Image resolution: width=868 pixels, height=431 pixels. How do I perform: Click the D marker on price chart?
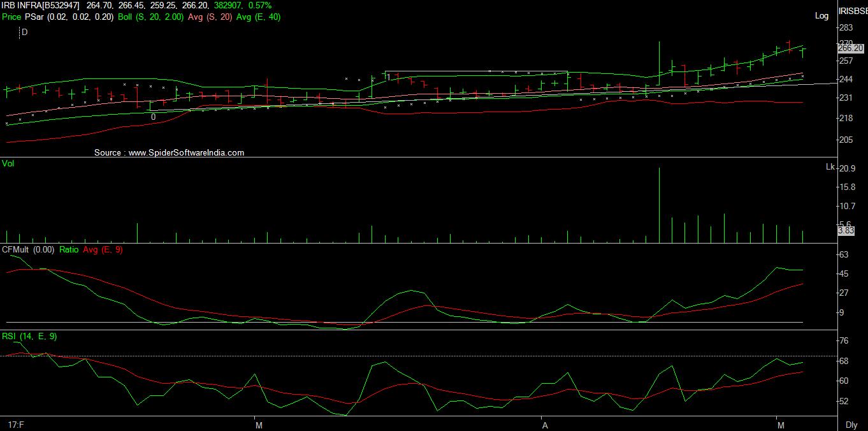tap(25, 32)
